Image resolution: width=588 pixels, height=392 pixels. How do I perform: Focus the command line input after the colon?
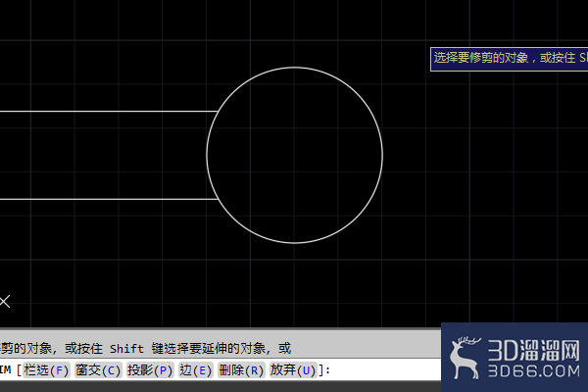click(384, 370)
